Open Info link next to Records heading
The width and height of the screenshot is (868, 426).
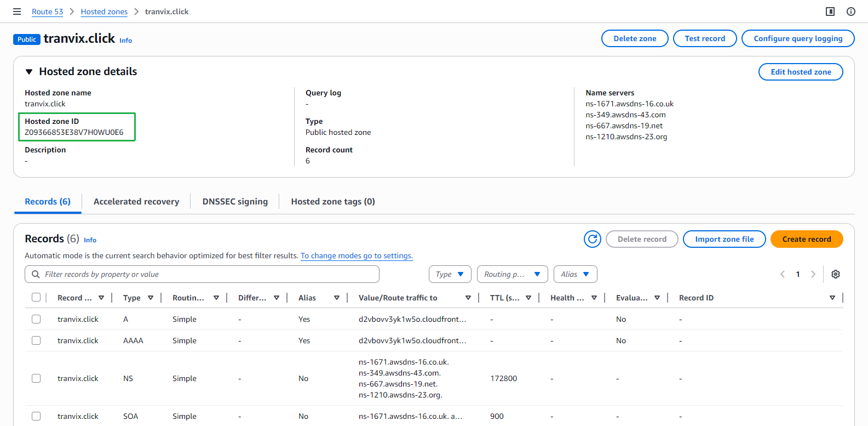tap(90, 240)
